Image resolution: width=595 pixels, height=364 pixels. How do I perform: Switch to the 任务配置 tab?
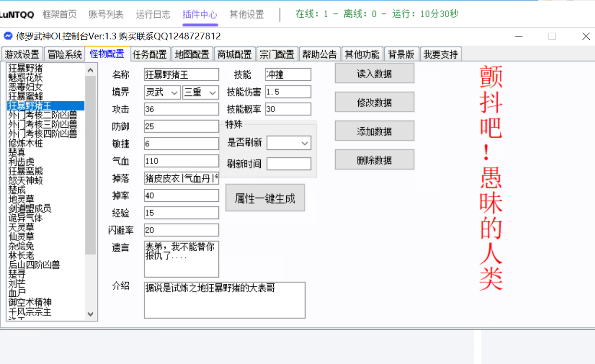[x=149, y=54]
